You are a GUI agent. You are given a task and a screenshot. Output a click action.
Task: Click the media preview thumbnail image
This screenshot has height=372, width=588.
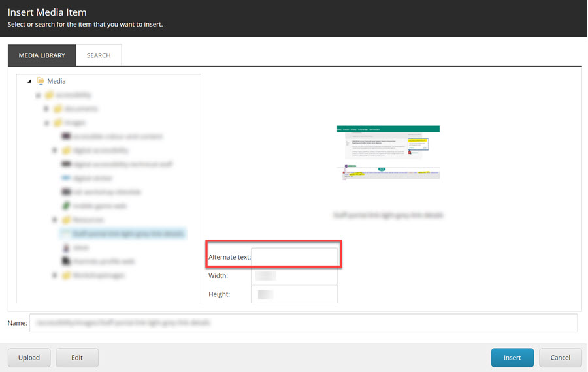pos(388,153)
